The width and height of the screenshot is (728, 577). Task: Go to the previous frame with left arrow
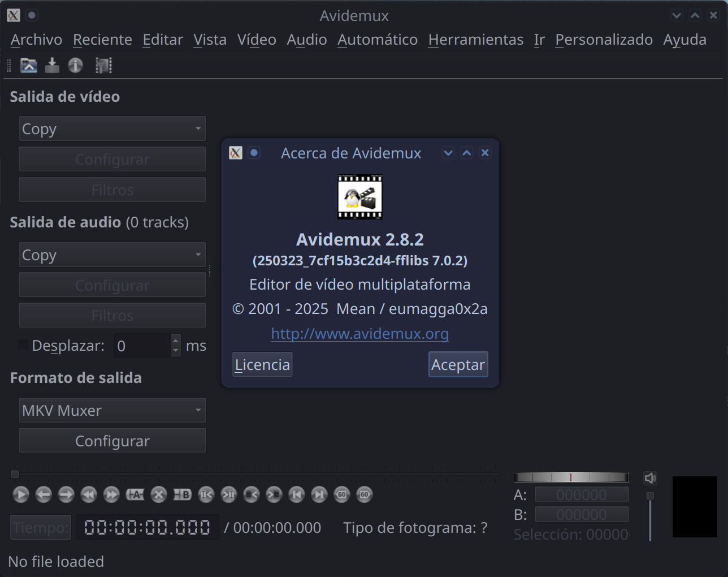tap(44, 494)
